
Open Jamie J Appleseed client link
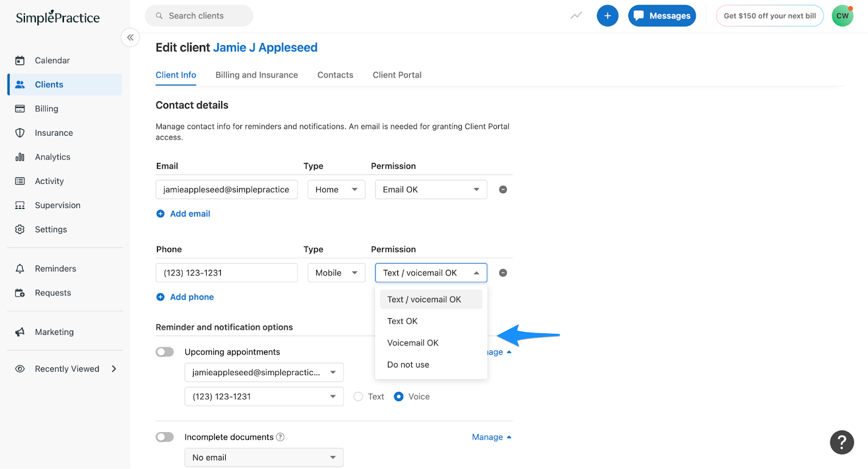point(265,48)
